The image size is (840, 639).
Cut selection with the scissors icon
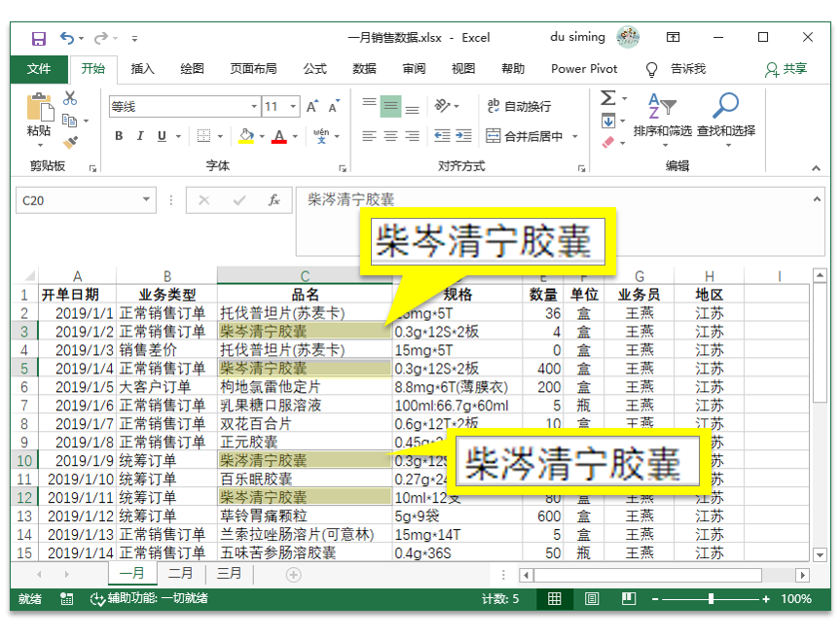point(70,98)
